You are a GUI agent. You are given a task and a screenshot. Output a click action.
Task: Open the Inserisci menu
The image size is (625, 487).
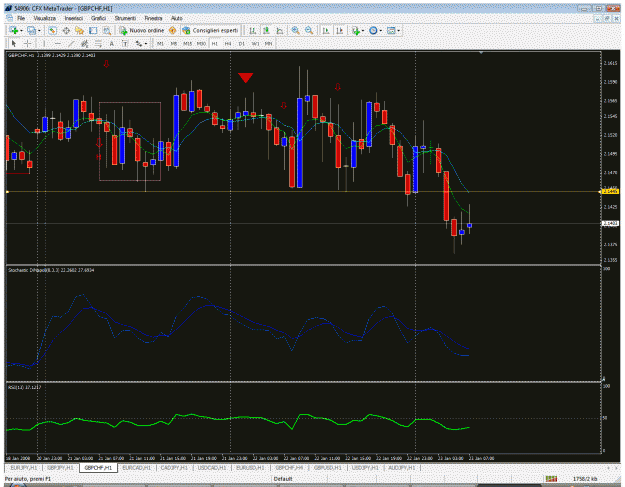coord(74,18)
